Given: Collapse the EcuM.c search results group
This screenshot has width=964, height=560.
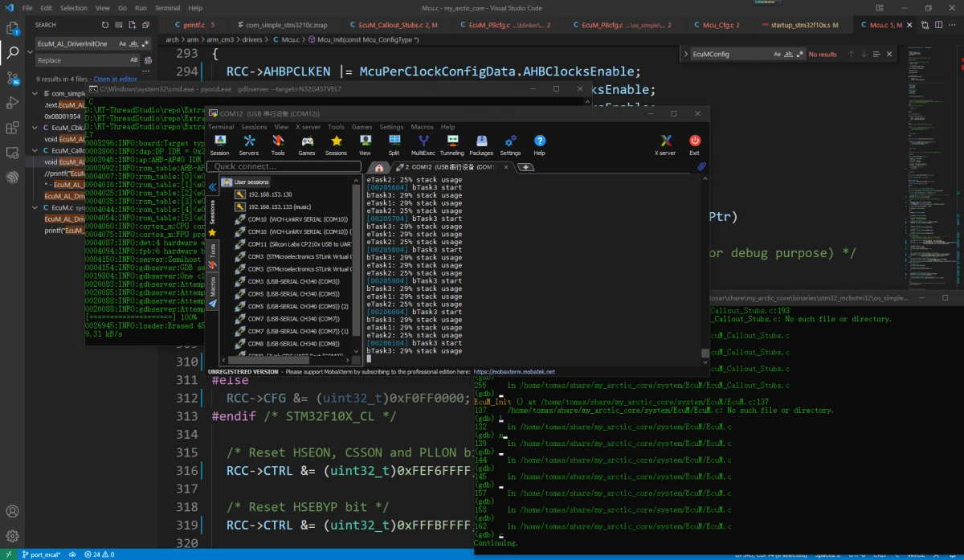Looking at the screenshot, I should (36, 207).
